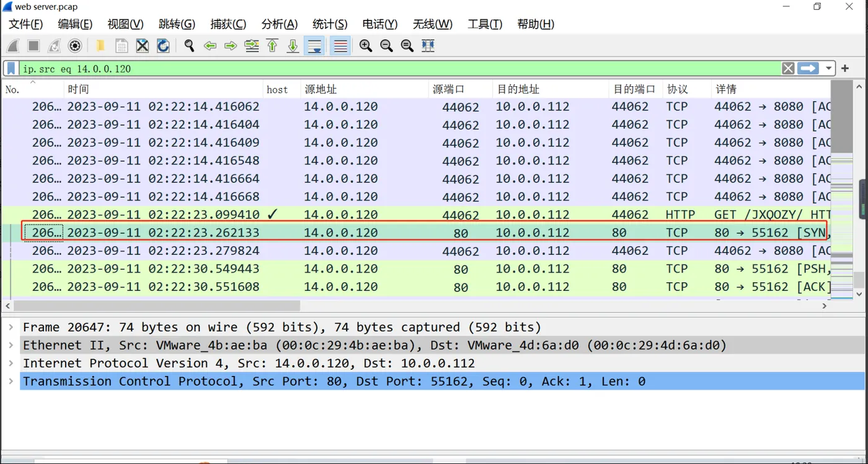Image resolution: width=868 pixels, height=464 pixels.
Task: Zoom out of the packet text
Action: click(x=386, y=46)
